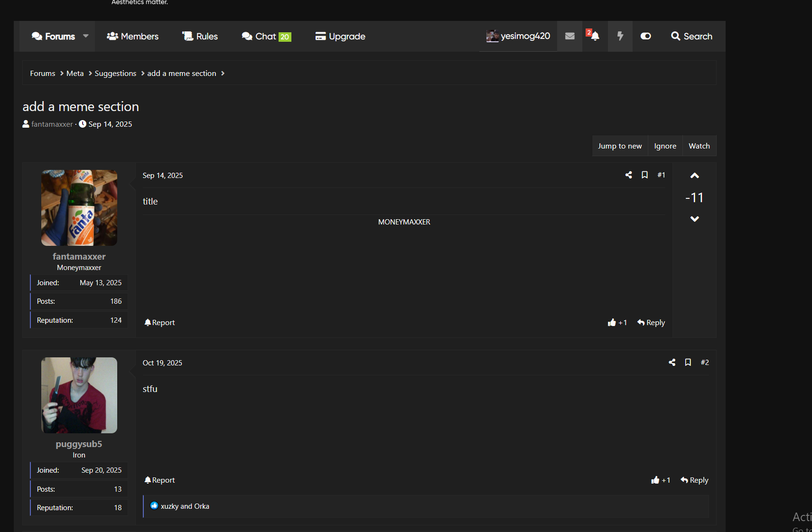Click Jump to new button
The height and width of the screenshot is (532, 812).
(619, 146)
